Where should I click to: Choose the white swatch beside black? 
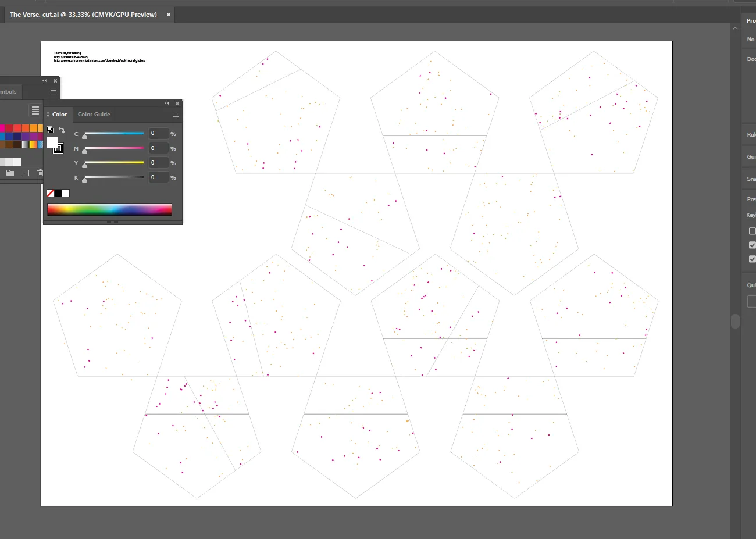[66, 193]
